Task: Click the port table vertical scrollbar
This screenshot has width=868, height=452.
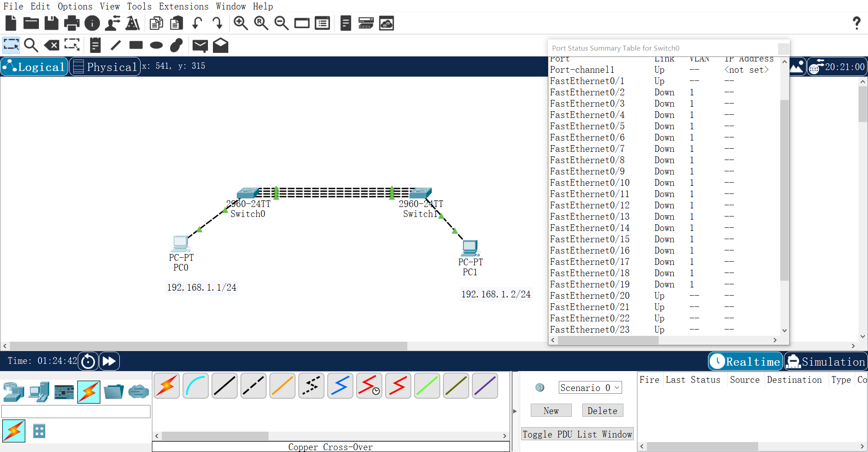Action: pos(784,190)
